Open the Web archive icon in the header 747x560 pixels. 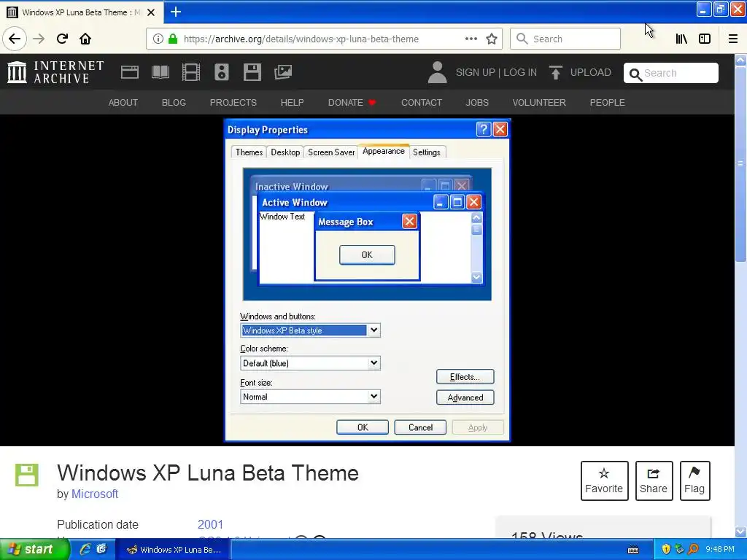pos(130,72)
